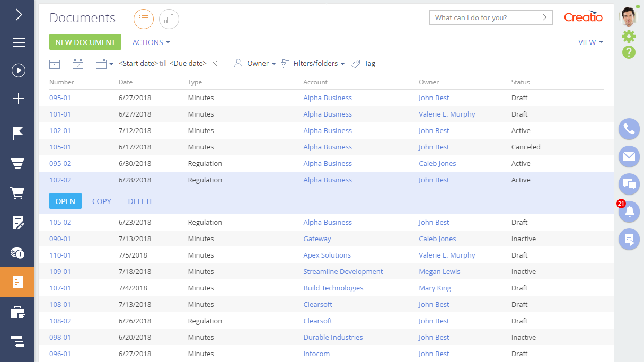Image resolution: width=644 pixels, height=362 pixels.
Task: Switch to list view
Action: pyautogui.click(x=144, y=19)
